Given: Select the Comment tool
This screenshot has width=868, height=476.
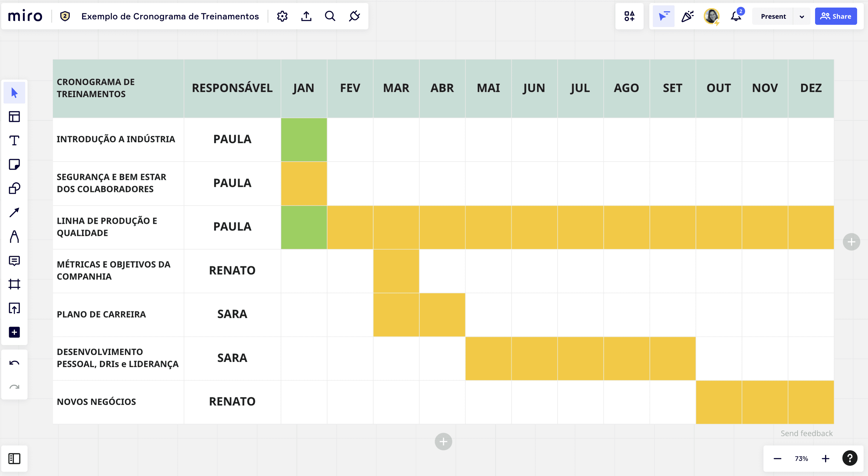Looking at the screenshot, I should (14, 260).
